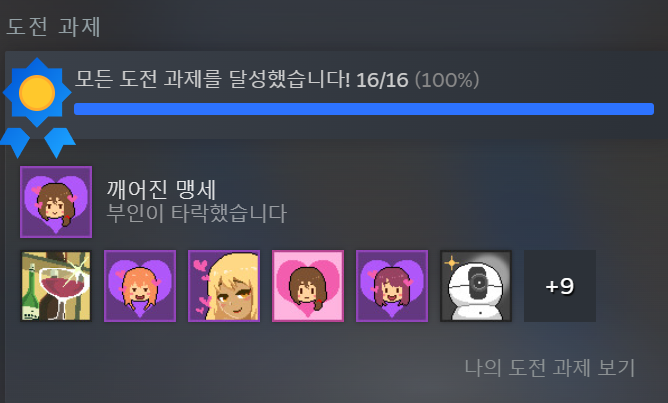The width and height of the screenshot is (668, 403).
Task: Click the 부인이 타락했습니다 achievement description
Action: pos(196,213)
